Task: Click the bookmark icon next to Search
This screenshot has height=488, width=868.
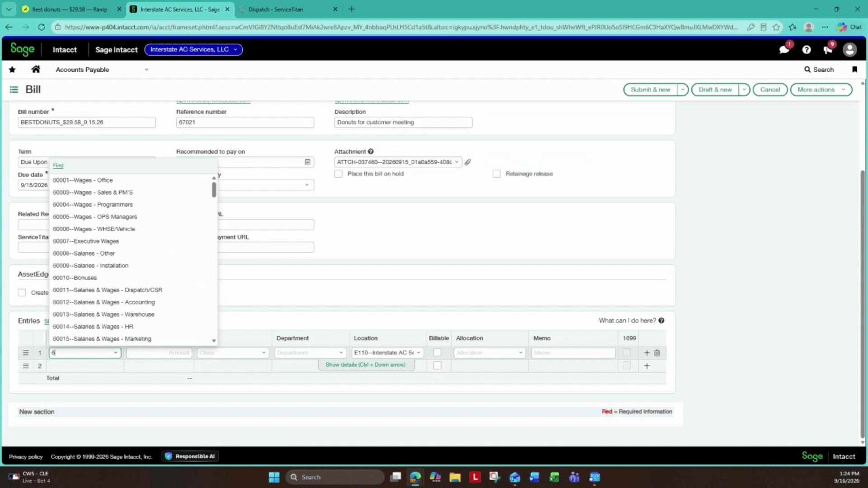Action: click(x=854, y=70)
